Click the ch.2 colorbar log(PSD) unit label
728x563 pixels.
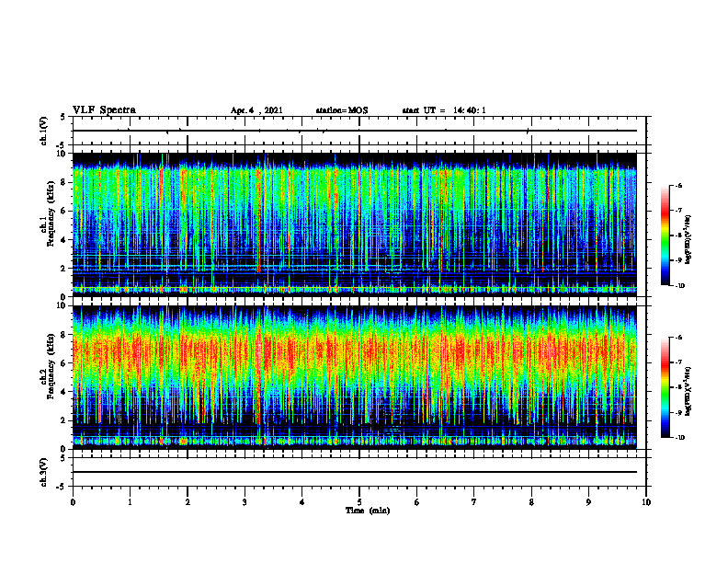pos(688,391)
